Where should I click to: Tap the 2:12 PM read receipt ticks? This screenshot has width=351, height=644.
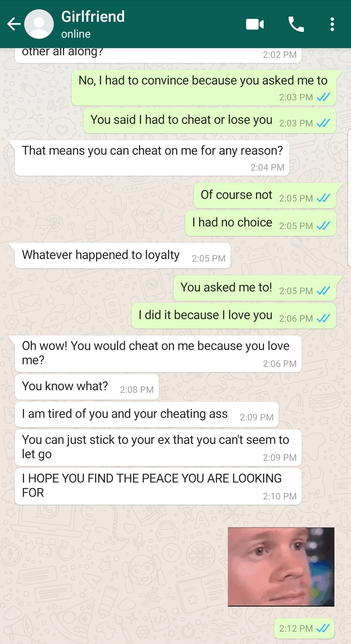click(323, 628)
